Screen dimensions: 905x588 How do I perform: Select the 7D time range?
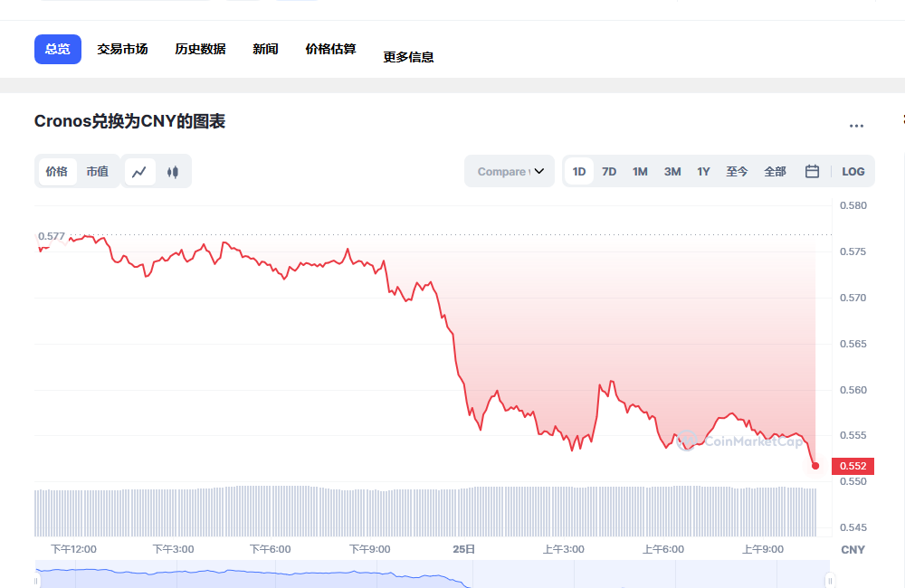(609, 171)
